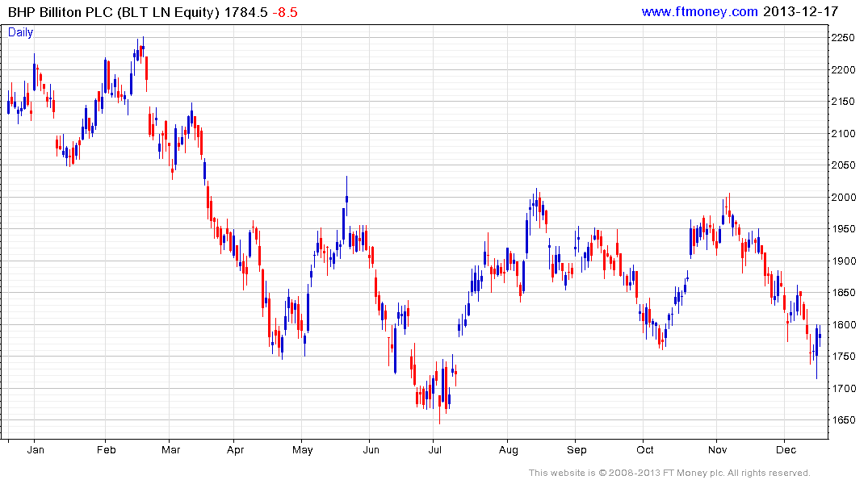Click the 2100 price axis label
Screen dimensions: 868x484
pyautogui.click(x=842, y=133)
